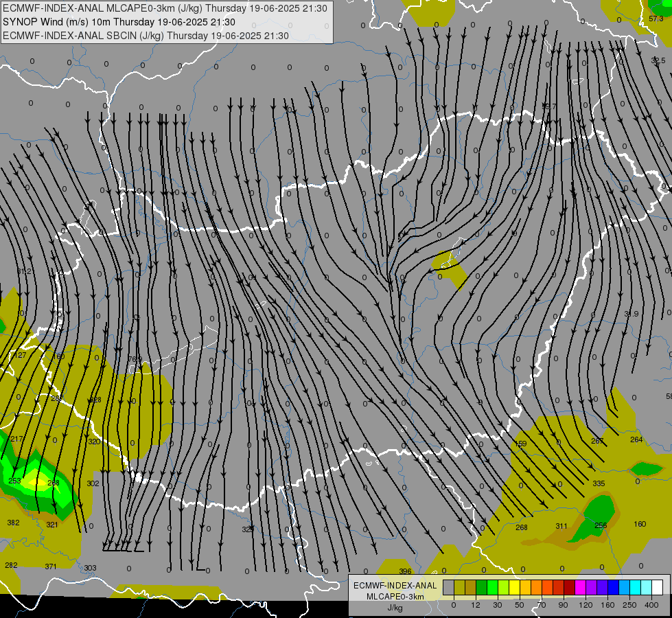Click the ECMWF-INDEX-ANAL MLCAPE0-3km title line
672x618 pixels.
coord(165,8)
